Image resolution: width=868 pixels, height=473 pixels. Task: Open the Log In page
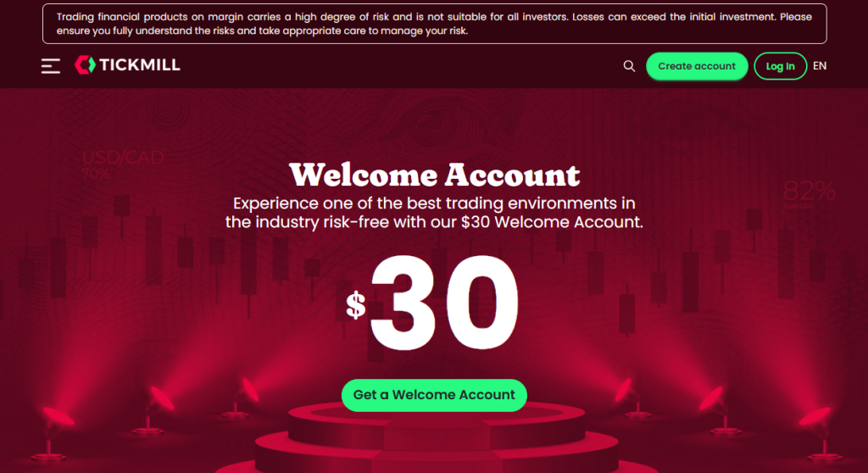780,66
